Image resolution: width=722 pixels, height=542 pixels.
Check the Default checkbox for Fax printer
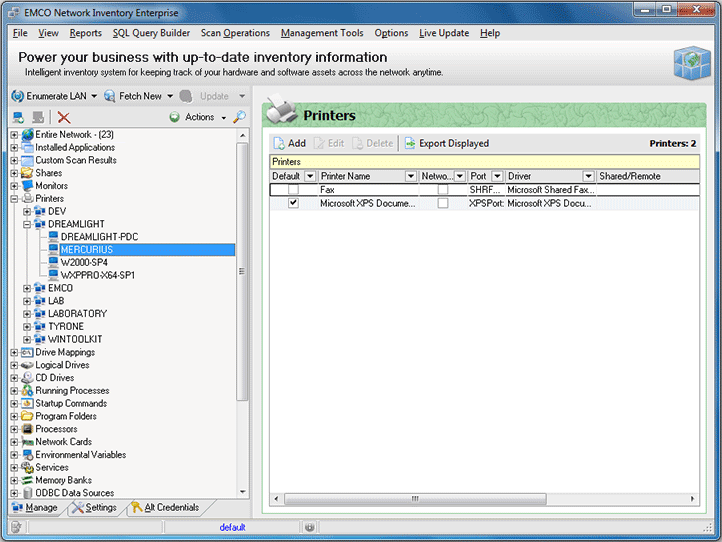click(x=293, y=189)
